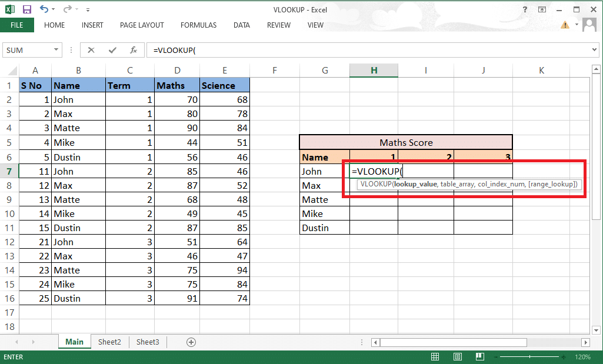
Task: Open Excel Help question mark icon
Action: click(x=525, y=9)
